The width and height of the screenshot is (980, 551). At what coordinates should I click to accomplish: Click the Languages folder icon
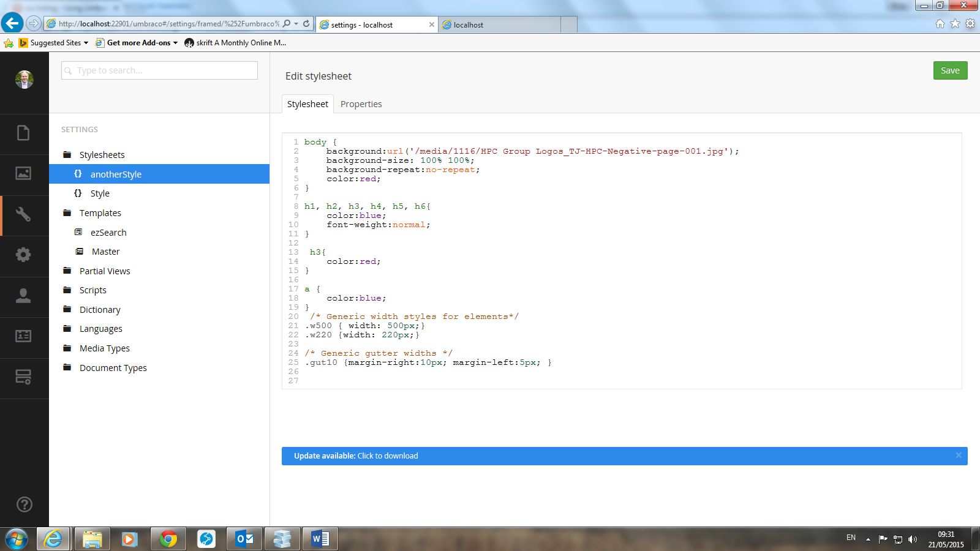point(67,329)
